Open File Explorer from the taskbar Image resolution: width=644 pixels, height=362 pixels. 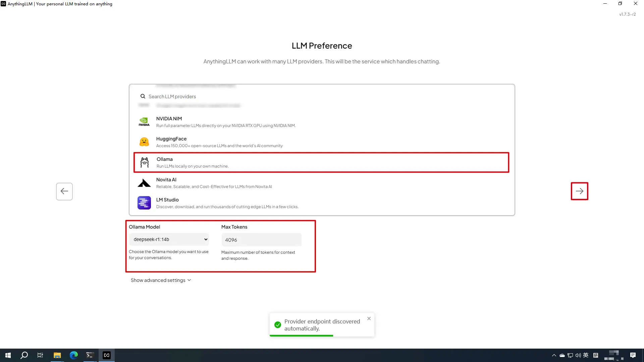57,355
